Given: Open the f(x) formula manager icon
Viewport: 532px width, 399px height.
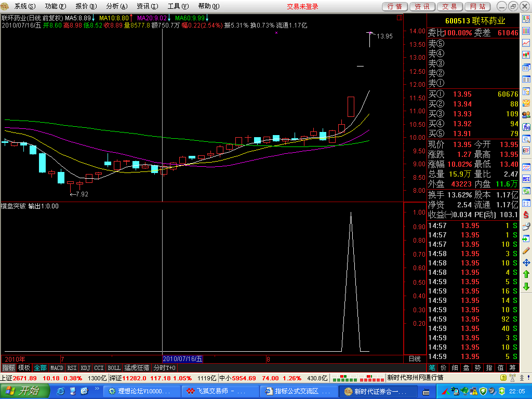Looking at the screenshot, I should 526,127.
